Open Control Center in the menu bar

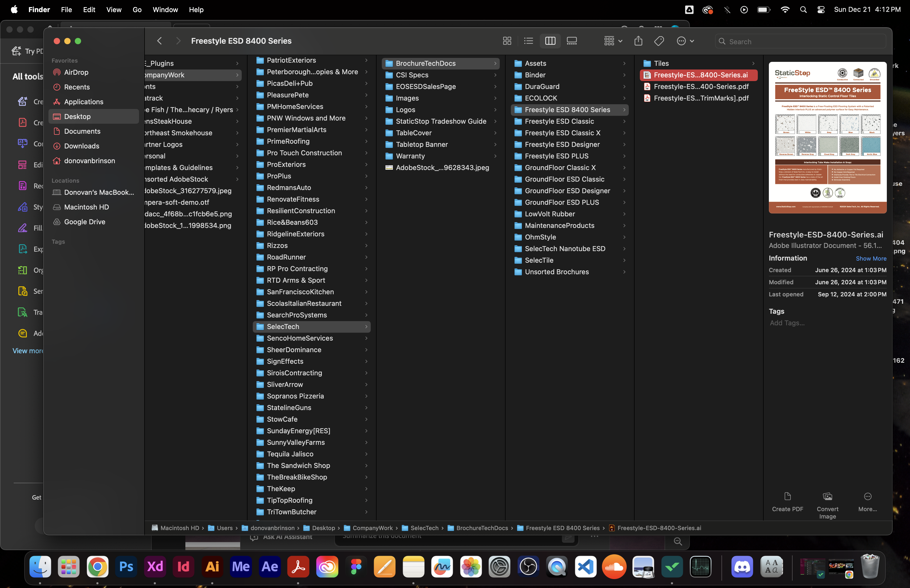(x=821, y=9)
